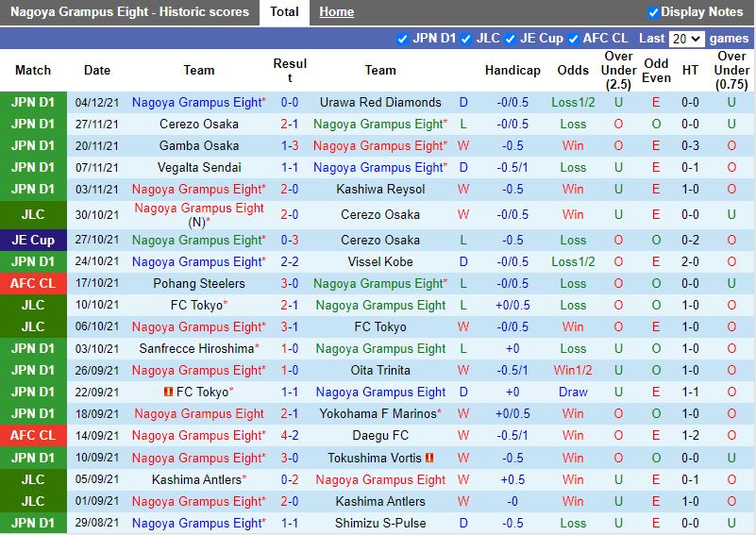756x535 pixels.
Task: Select the HT score 0-3
Action: pyautogui.click(x=690, y=145)
